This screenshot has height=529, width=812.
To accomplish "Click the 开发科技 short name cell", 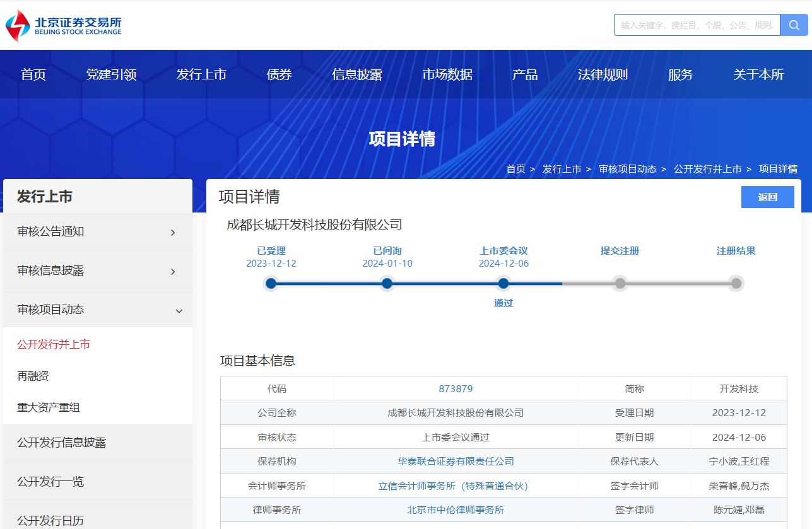I will [739, 388].
